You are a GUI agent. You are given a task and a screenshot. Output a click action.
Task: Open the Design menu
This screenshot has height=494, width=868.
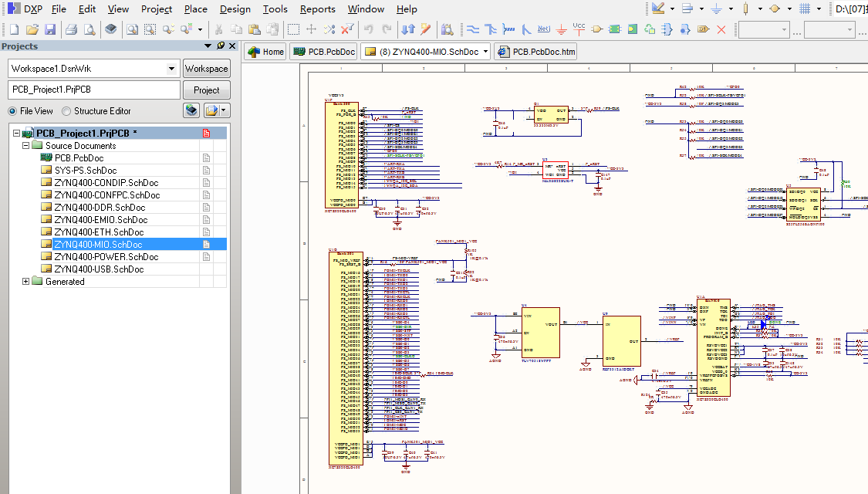click(x=235, y=8)
